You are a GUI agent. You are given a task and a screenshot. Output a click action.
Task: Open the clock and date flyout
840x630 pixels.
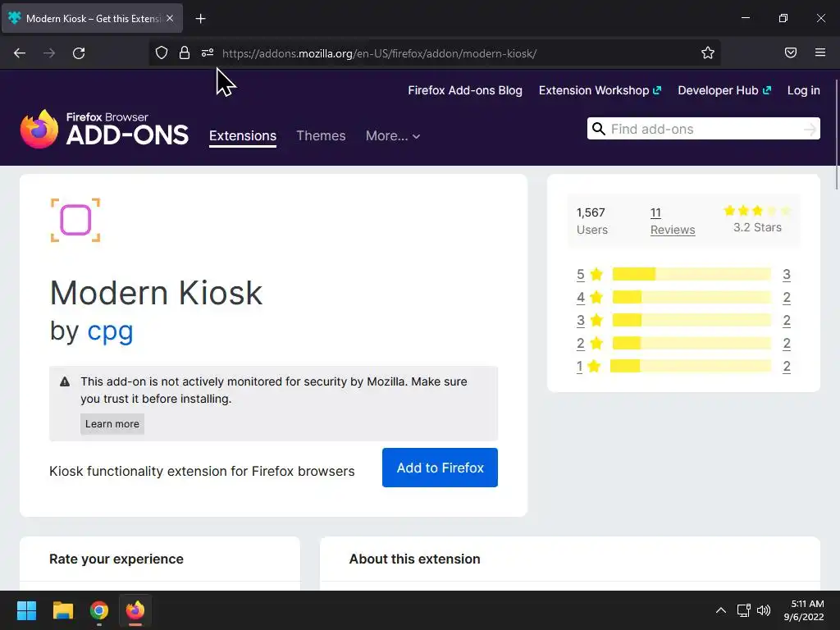click(804, 610)
